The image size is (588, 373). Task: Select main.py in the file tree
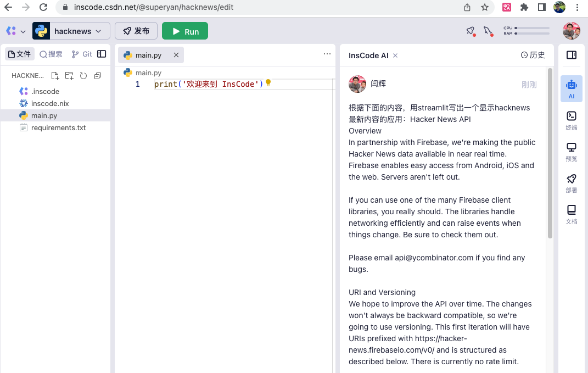coord(55,115)
